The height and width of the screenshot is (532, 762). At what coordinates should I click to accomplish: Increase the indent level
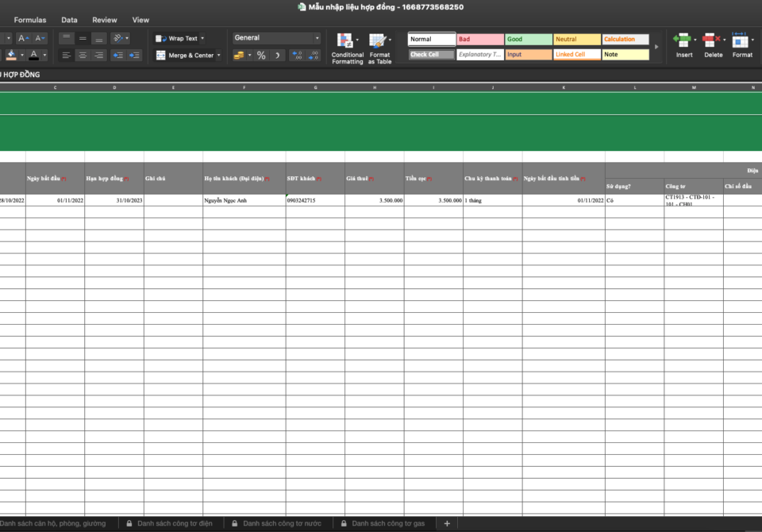(134, 56)
